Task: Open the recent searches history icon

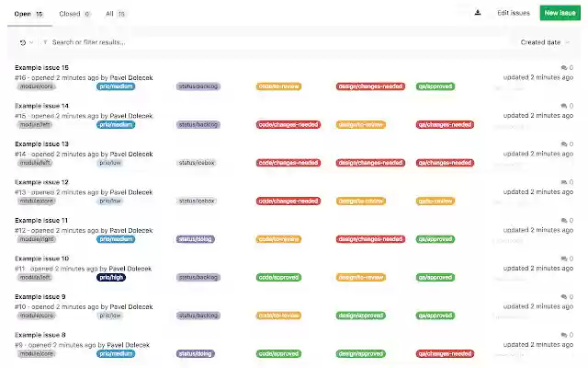Action: 22,42
